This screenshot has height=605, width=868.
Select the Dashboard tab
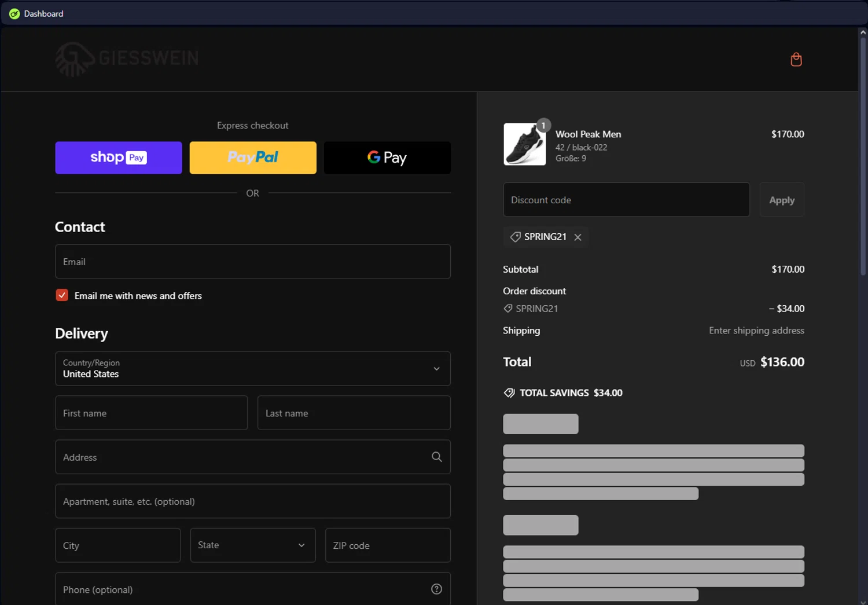tap(37, 13)
